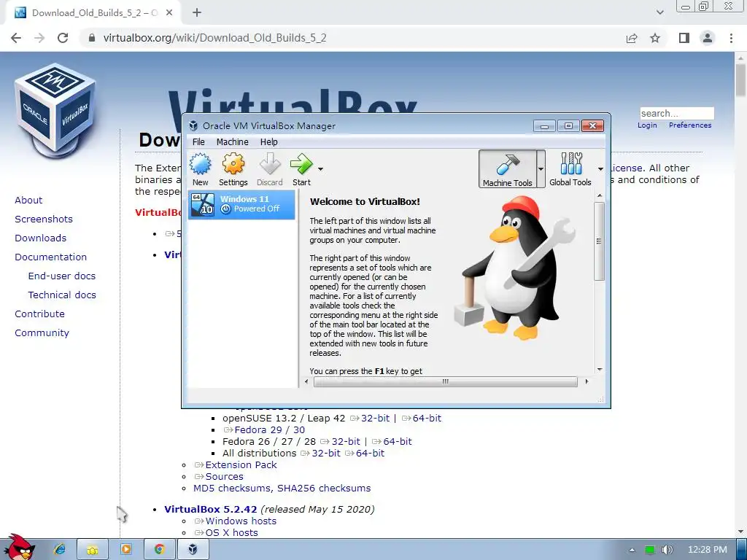Select Global Tools button

(570, 169)
